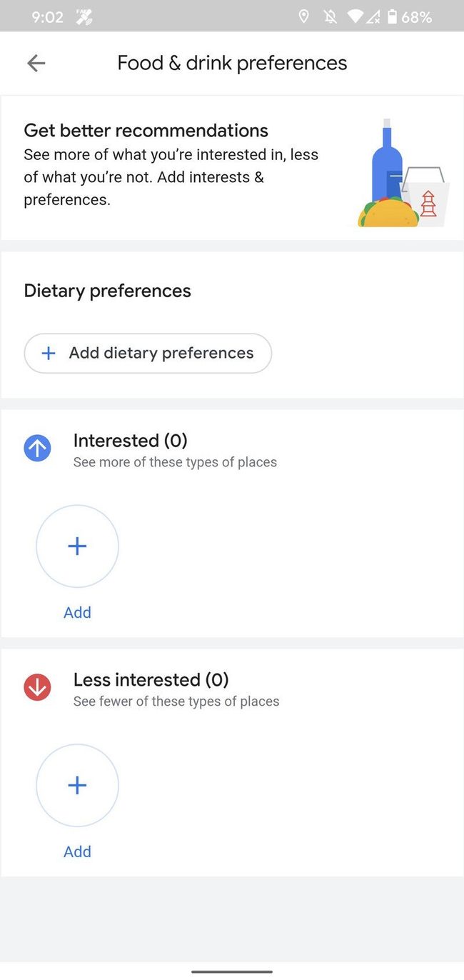Click the plus icon inside Add dietary preferences

tap(48, 353)
